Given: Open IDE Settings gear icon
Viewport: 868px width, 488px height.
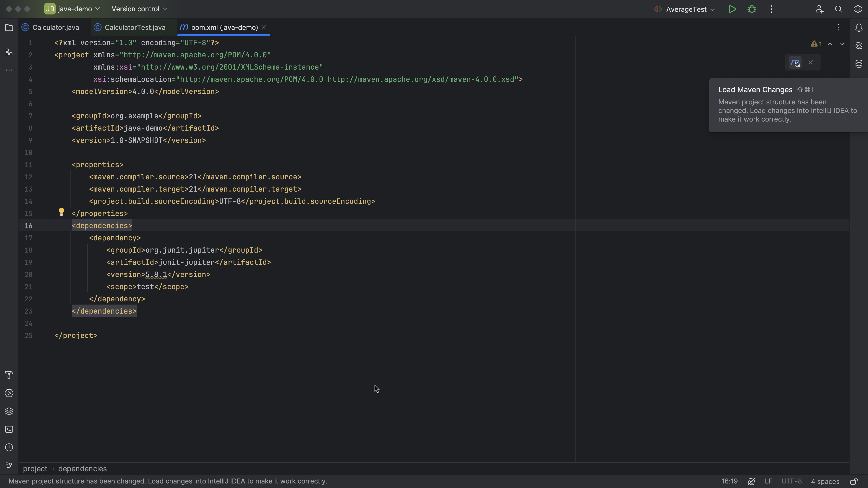Looking at the screenshot, I should [858, 9].
